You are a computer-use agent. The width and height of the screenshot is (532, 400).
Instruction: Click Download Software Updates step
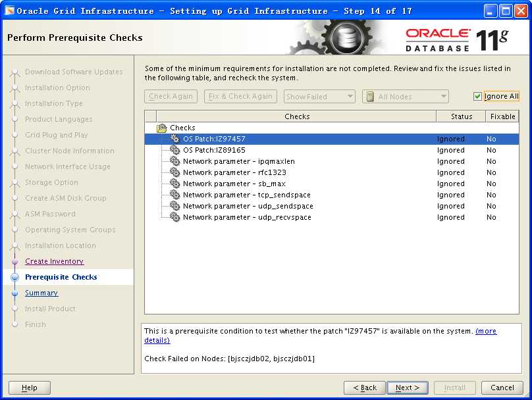(x=74, y=72)
